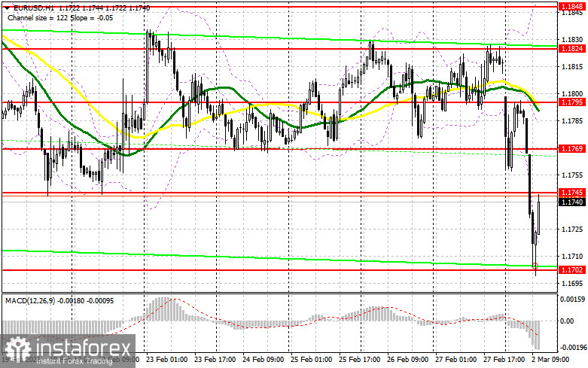Click the 1.1725 price axis label
This screenshot has height=368, width=588.
[572, 229]
